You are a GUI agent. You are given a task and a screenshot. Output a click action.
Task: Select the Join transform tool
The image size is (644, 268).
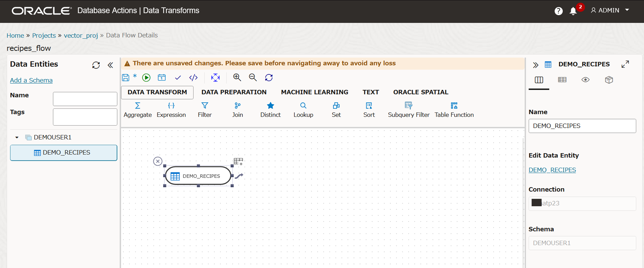(x=237, y=110)
